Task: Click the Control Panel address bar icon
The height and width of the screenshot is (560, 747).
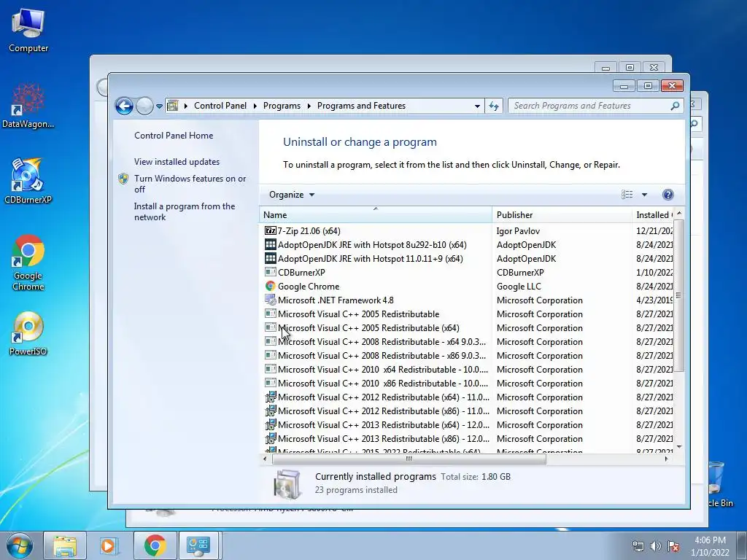Action: tap(173, 106)
